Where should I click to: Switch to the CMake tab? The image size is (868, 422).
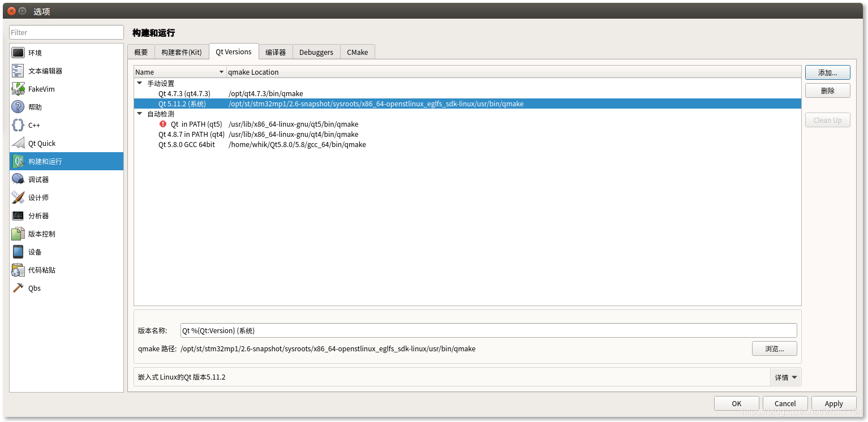pos(358,52)
